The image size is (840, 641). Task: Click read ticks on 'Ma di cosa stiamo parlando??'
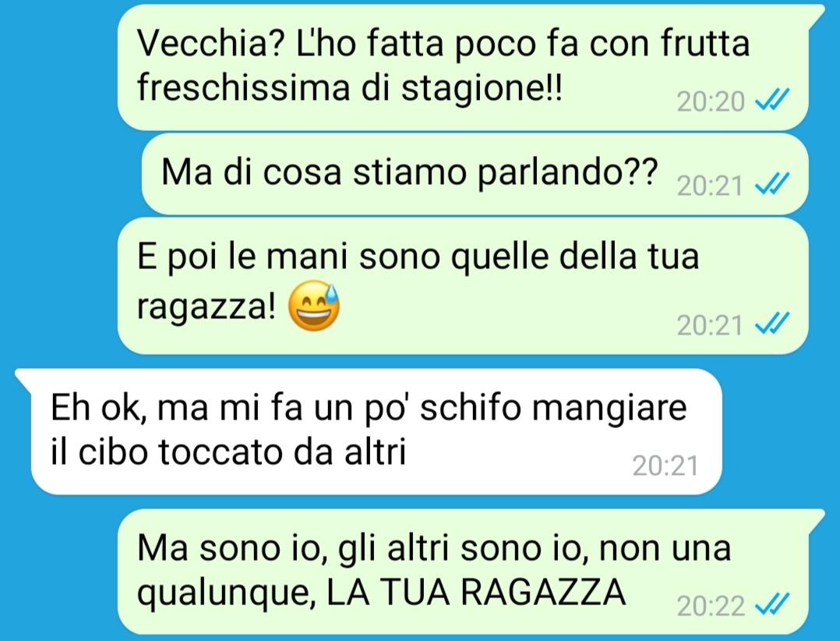coord(772,184)
